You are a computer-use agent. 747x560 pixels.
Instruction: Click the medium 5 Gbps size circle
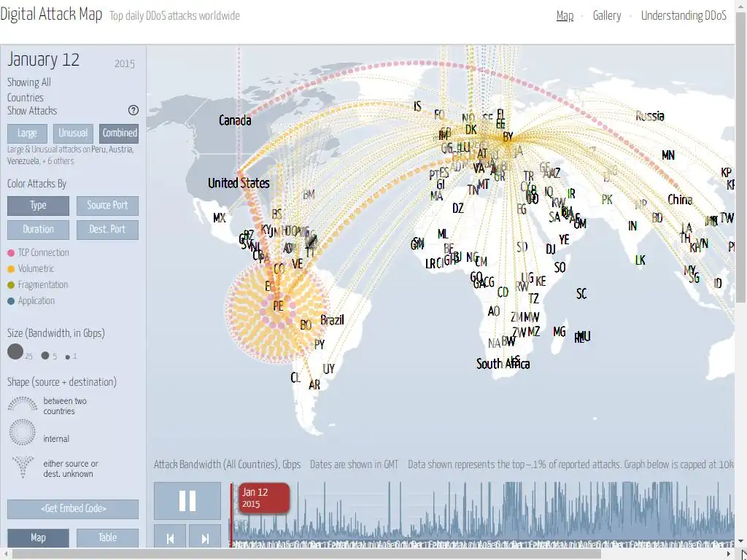click(45, 355)
